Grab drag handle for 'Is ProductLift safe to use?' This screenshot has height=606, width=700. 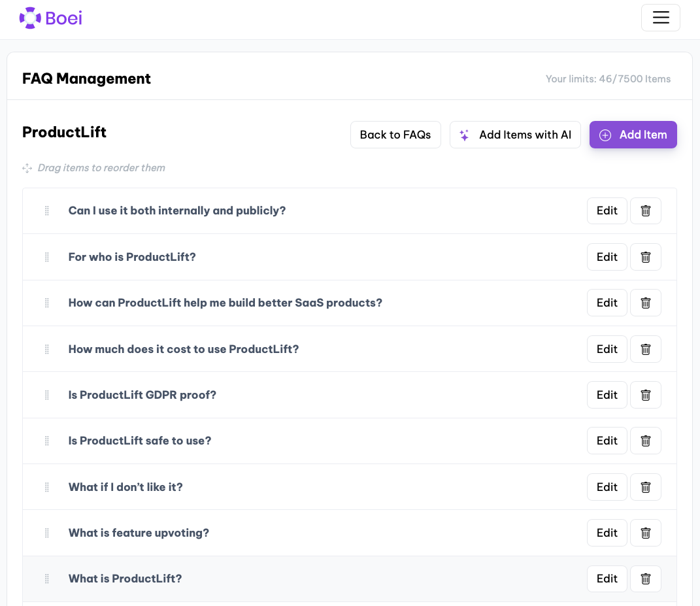[x=47, y=441]
